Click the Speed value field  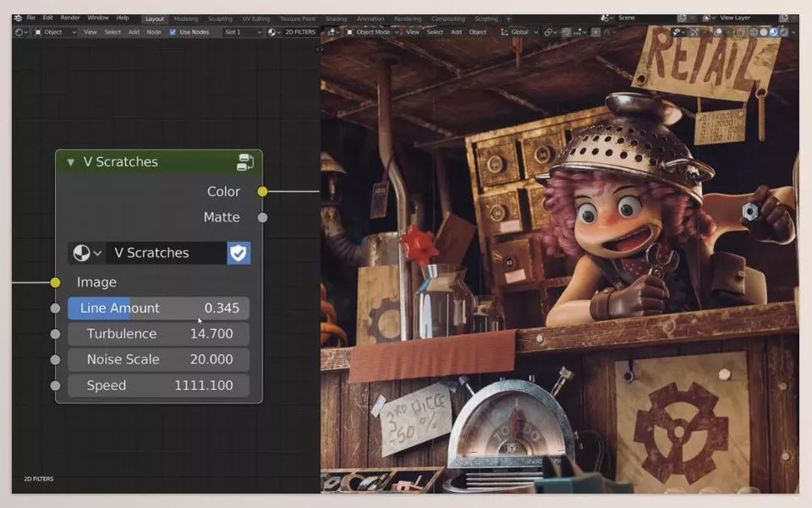pyautogui.click(x=158, y=385)
